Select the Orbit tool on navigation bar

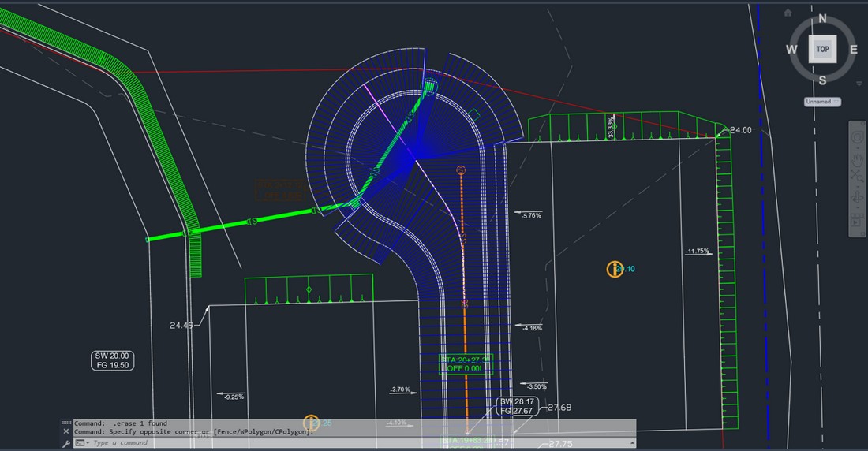click(x=858, y=197)
